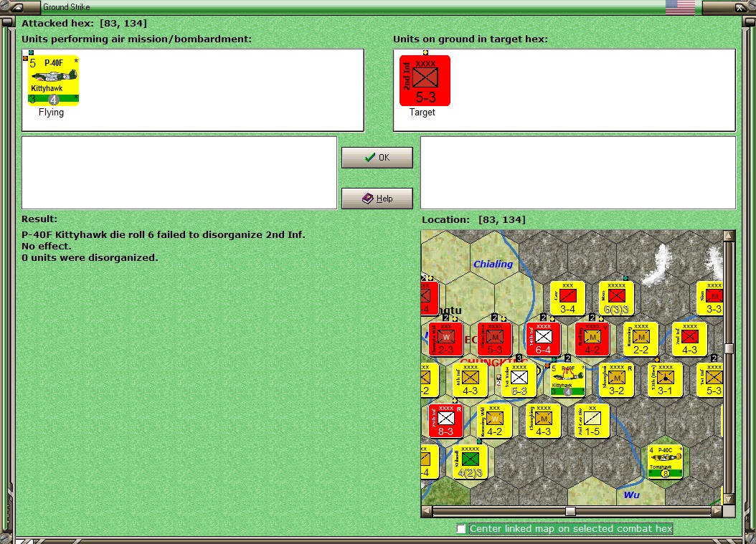756x544 pixels.
Task: Click the title bar's left corner menu icon
Action: [x=17, y=7]
